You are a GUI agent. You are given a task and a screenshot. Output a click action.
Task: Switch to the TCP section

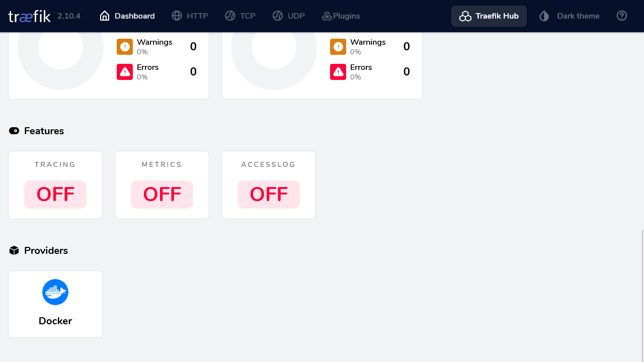[x=240, y=16]
